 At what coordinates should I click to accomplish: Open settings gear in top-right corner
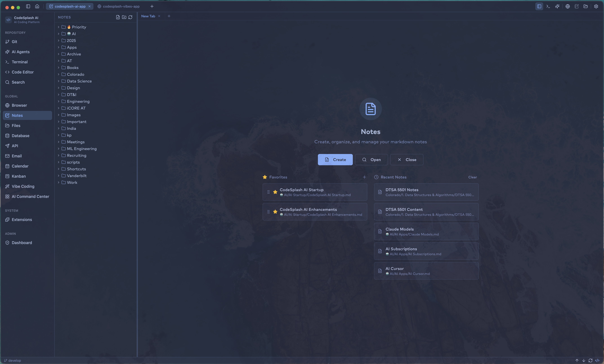596,6
